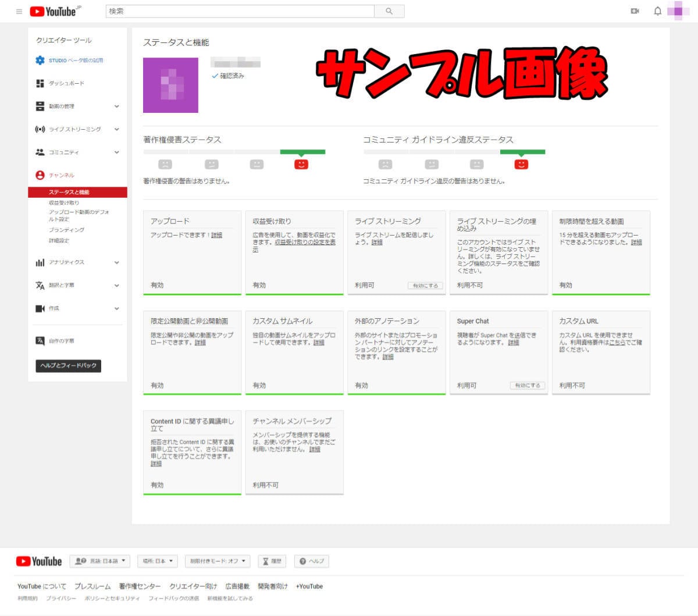Enable live streaming with 有効にする button
This screenshot has width=698, height=616.
pyautogui.click(x=425, y=286)
